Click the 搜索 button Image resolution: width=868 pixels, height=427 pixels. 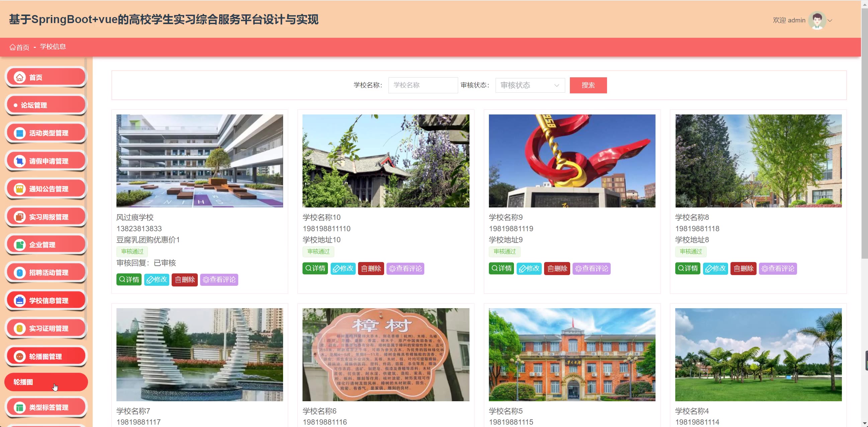point(588,85)
